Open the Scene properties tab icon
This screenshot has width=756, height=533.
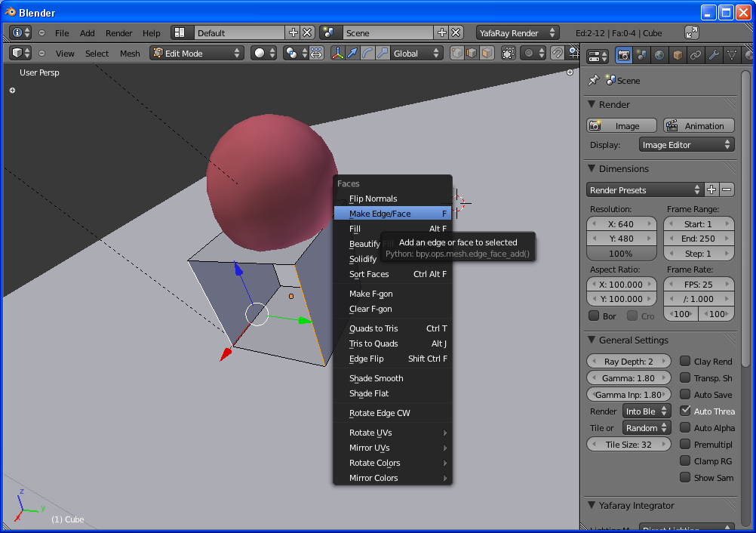(641, 55)
